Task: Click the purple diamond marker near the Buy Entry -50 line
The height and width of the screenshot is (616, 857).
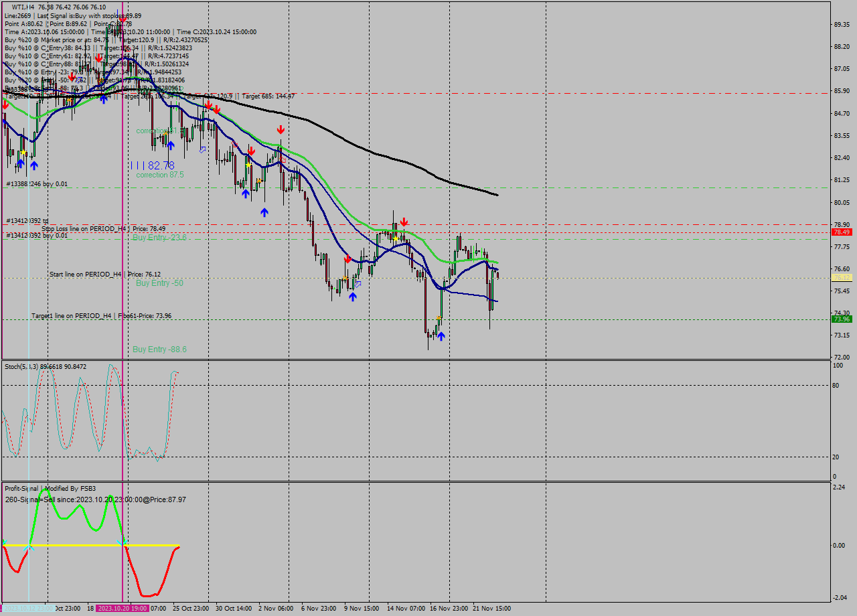Action: click(x=357, y=284)
